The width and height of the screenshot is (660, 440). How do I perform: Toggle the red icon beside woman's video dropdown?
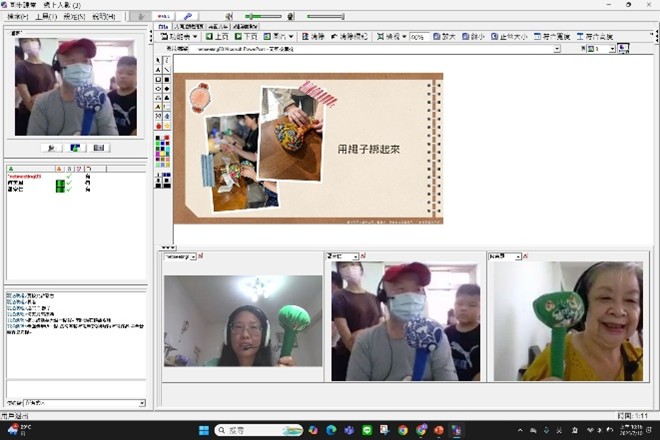[x=201, y=256]
